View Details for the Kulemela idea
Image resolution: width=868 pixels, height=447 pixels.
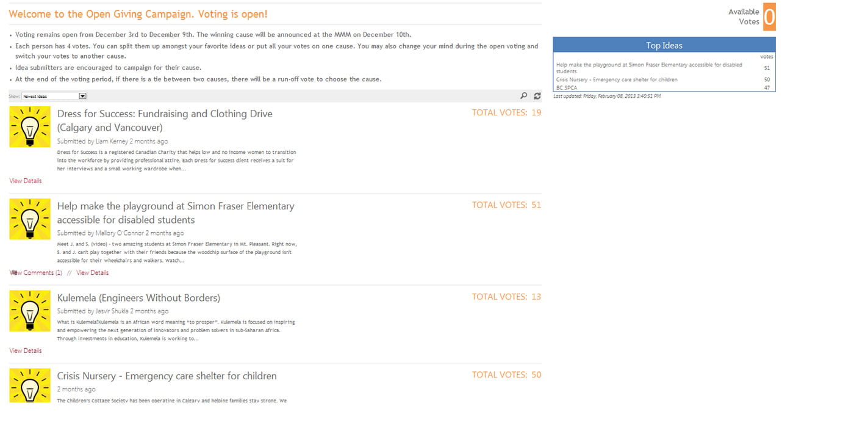click(26, 351)
